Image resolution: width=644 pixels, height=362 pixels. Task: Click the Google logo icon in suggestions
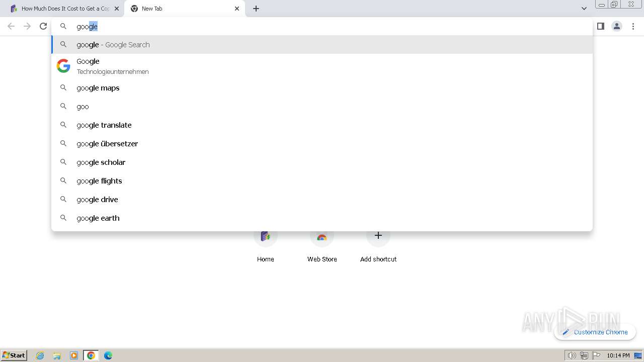pos(63,66)
